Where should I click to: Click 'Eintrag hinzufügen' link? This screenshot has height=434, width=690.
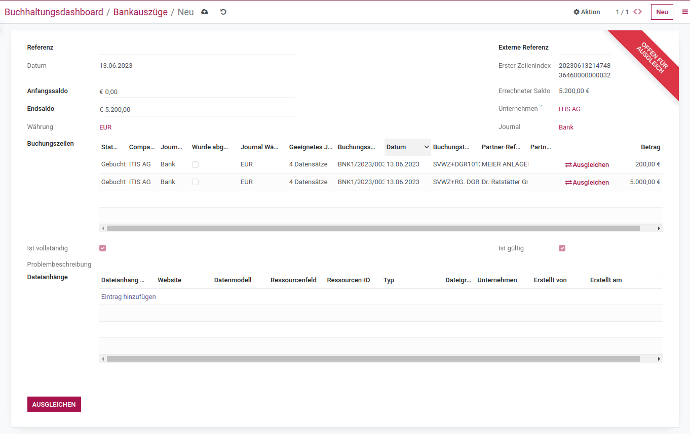click(x=129, y=297)
